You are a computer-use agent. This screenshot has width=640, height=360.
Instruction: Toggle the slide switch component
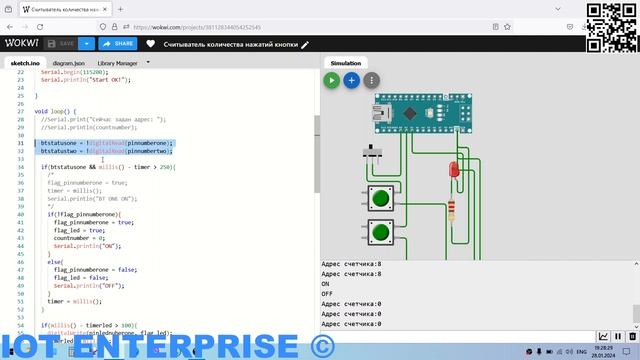pos(372,152)
